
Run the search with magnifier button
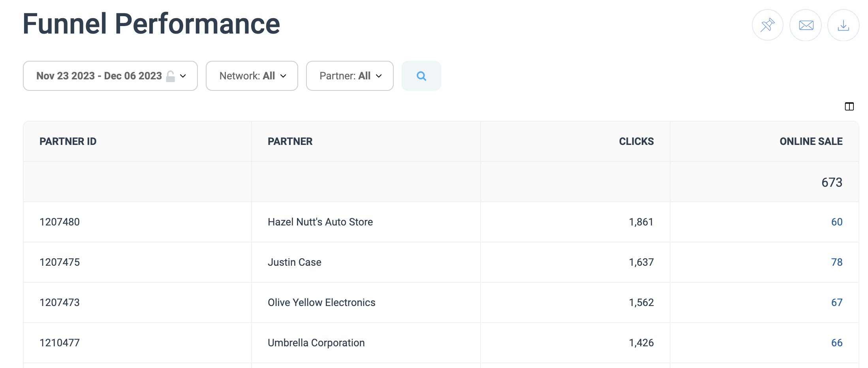coord(421,76)
